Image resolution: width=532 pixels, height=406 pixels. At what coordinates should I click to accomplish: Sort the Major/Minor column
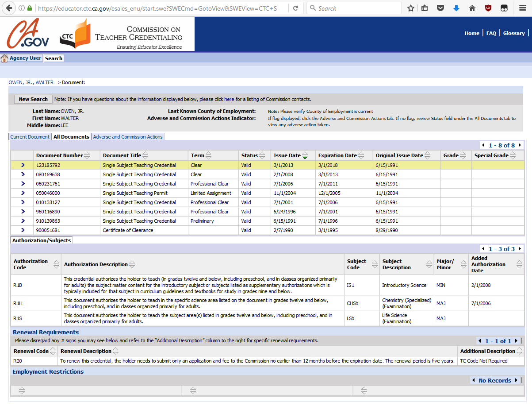[x=463, y=264]
